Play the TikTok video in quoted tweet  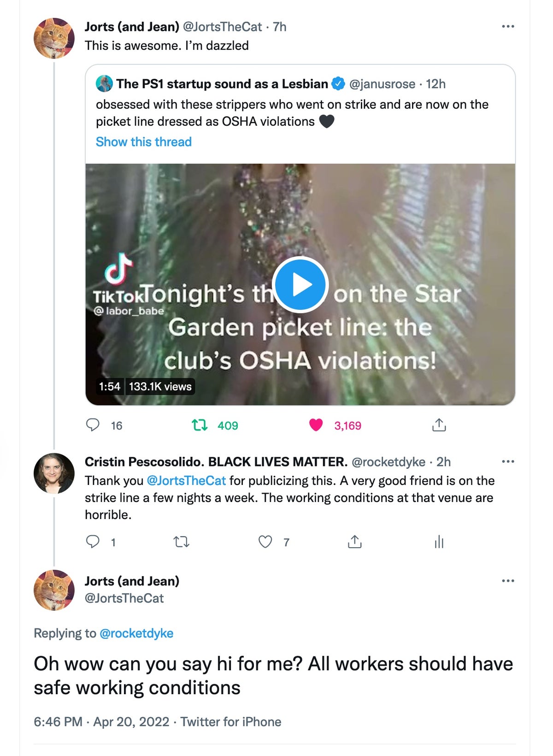pyautogui.click(x=300, y=284)
